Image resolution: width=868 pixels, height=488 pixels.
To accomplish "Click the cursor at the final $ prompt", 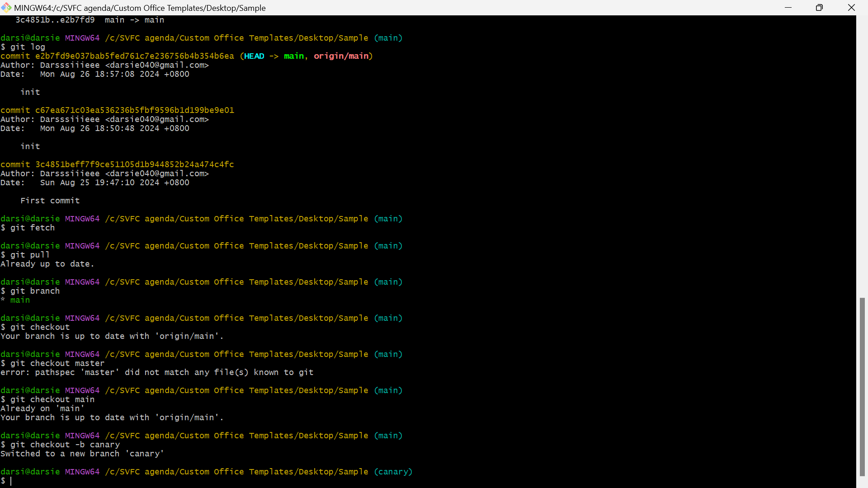I will click(x=11, y=481).
